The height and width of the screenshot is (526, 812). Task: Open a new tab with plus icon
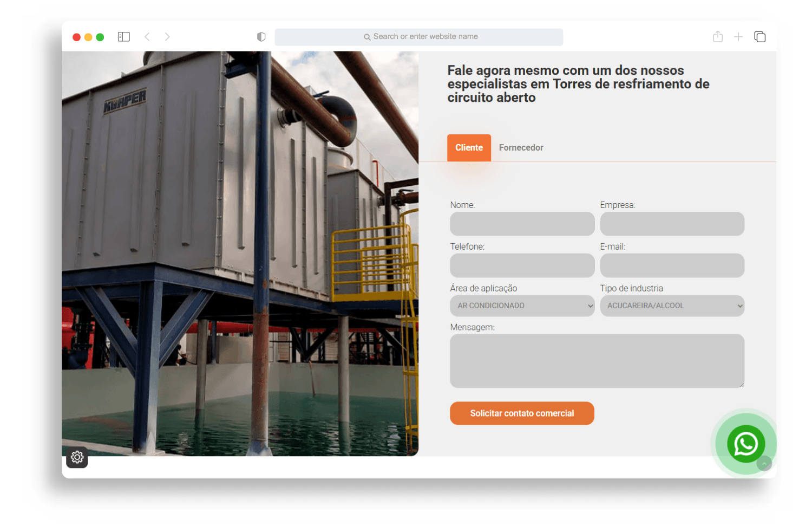point(738,37)
